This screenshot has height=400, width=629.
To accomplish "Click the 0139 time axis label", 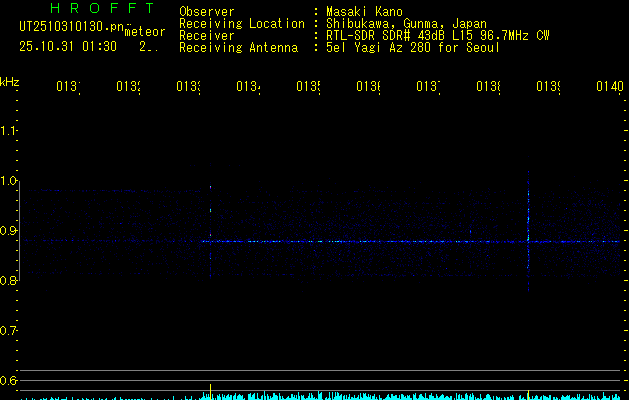I will click(548, 86).
